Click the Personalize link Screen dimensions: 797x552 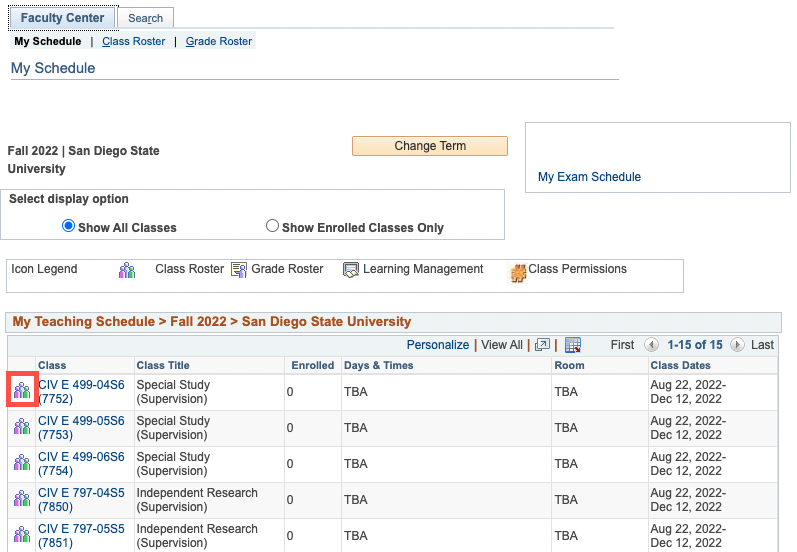[x=438, y=345]
